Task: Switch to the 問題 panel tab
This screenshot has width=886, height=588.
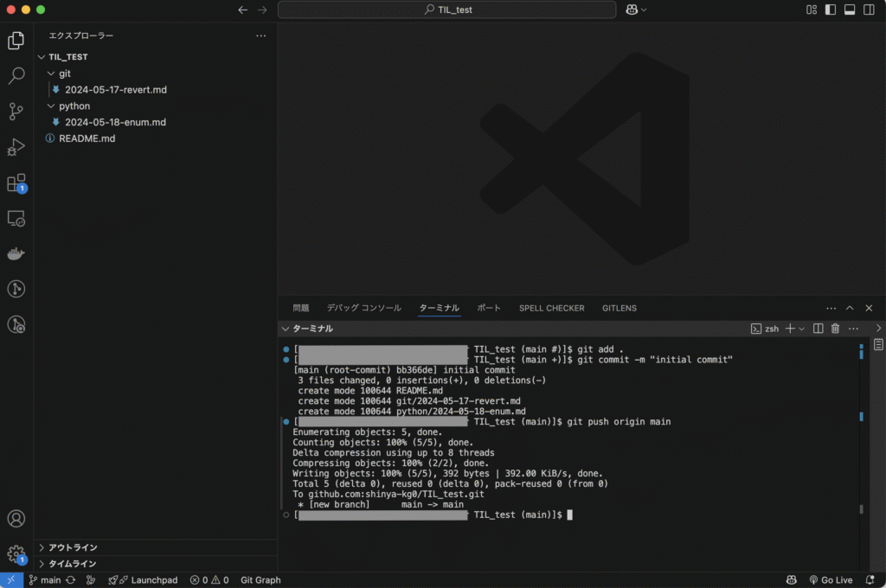Action: 300,309
